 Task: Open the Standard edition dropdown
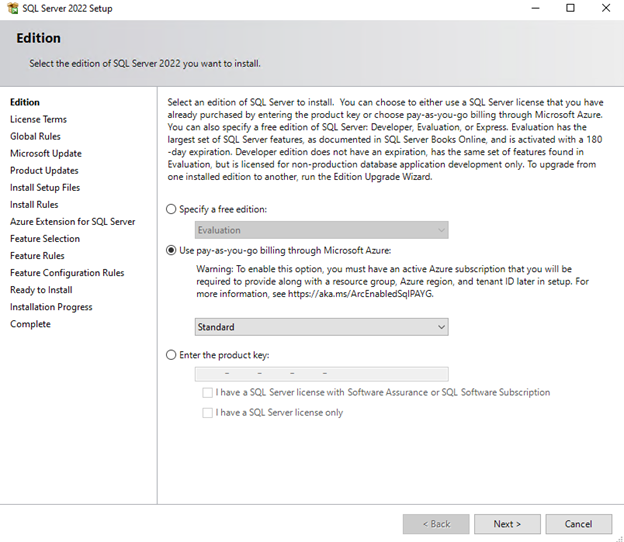pyautogui.click(x=321, y=327)
